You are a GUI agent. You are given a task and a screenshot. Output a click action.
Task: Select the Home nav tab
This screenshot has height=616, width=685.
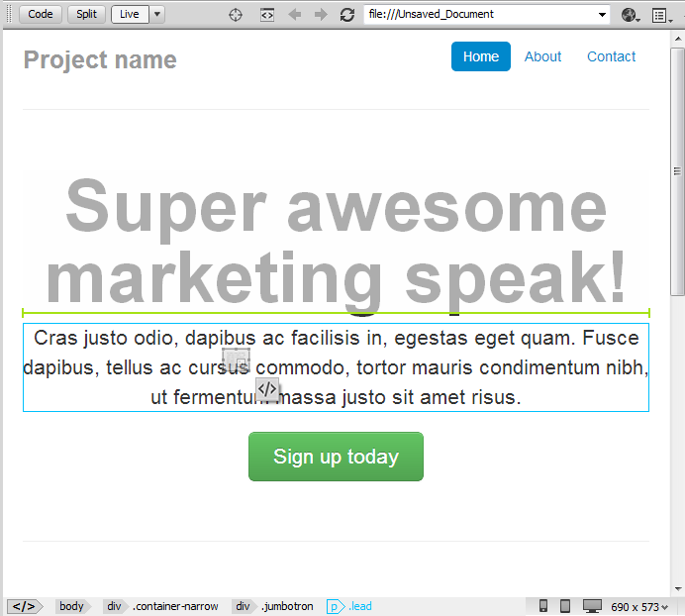tap(480, 56)
